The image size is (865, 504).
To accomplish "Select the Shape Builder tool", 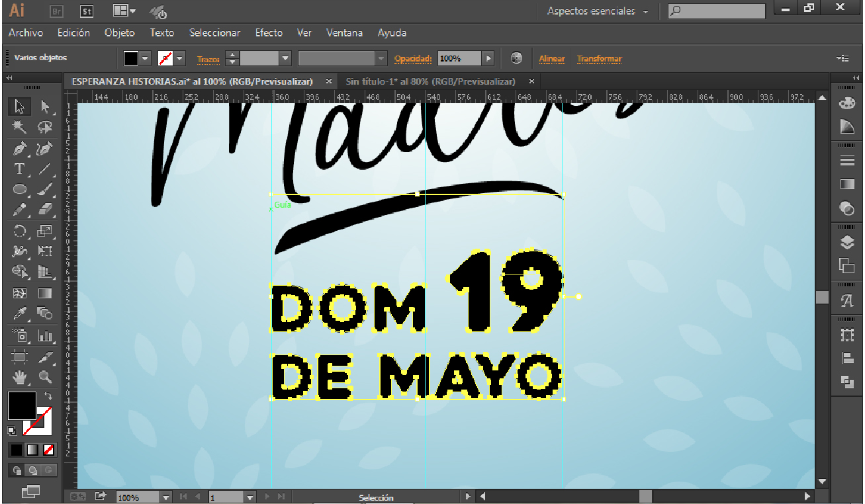I will click(20, 272).
